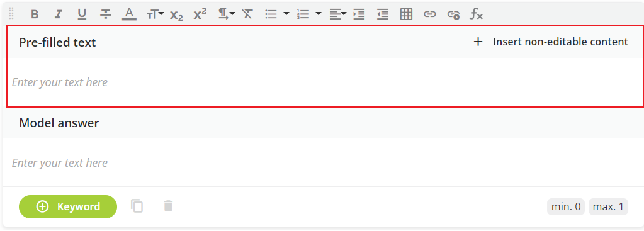Click the plus icon beside Insert non-editable content
The height and width of the screenshot is (231, 644).
tap(478, 42)
